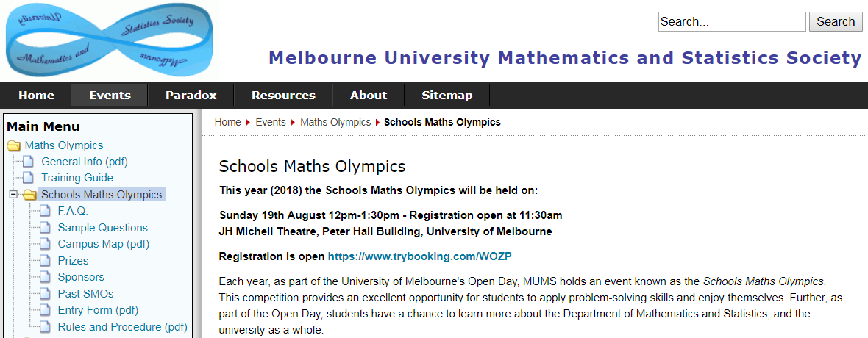Collapse the Schools Maths Olympics tree node
The image size is (868, 338).
point(14,195)
